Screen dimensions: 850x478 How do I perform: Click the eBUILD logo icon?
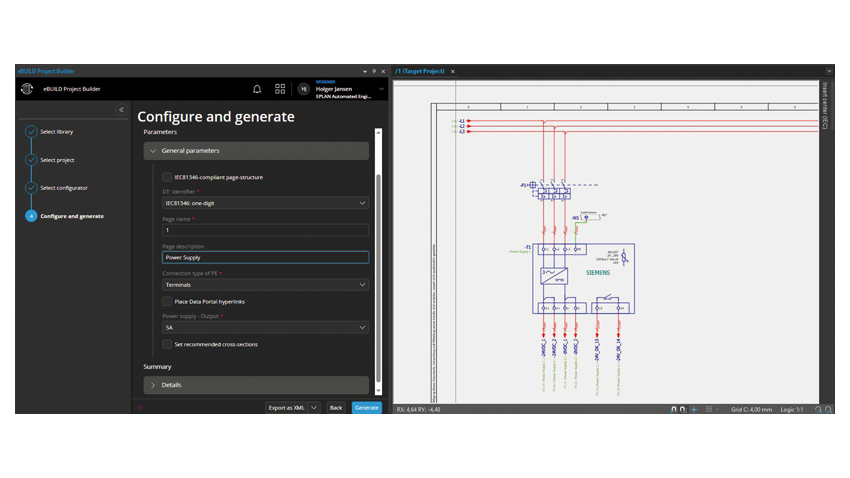pyautogui.click(x=27, y=89)
